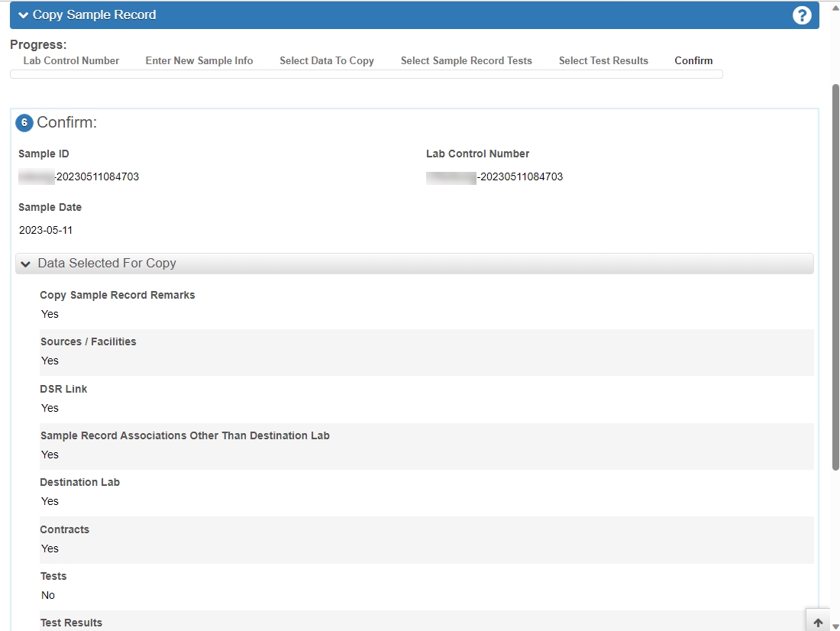Image resolution: width=840 pixels, height=631 pixels.
Task: Click the Lab Control Number field label
Action: tap(477, 154)
